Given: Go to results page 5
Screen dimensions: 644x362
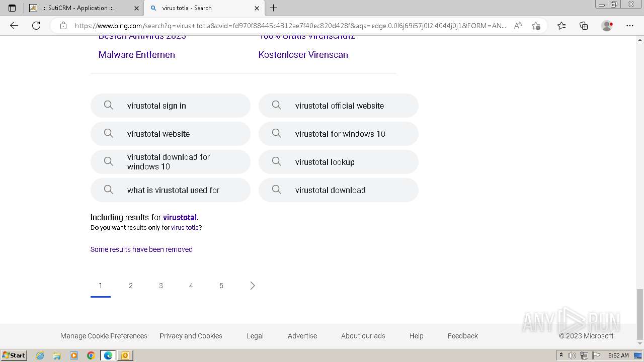Looking at the screenshot, I should pos(221,286).
